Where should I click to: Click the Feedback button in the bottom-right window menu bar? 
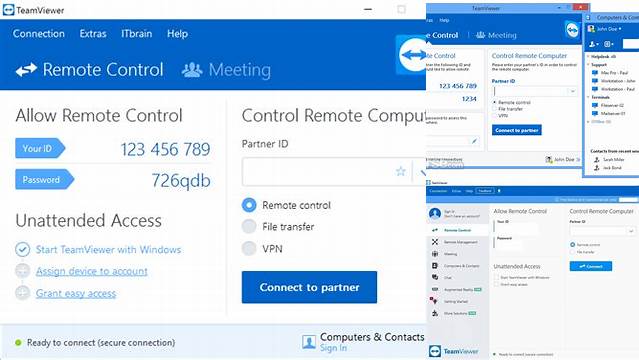tap(485, 190)
